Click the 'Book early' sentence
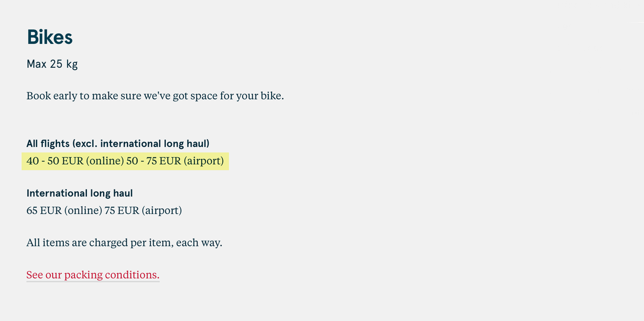Image resolution: width=644 pixels, height=321 pixels. click(155, 97)
